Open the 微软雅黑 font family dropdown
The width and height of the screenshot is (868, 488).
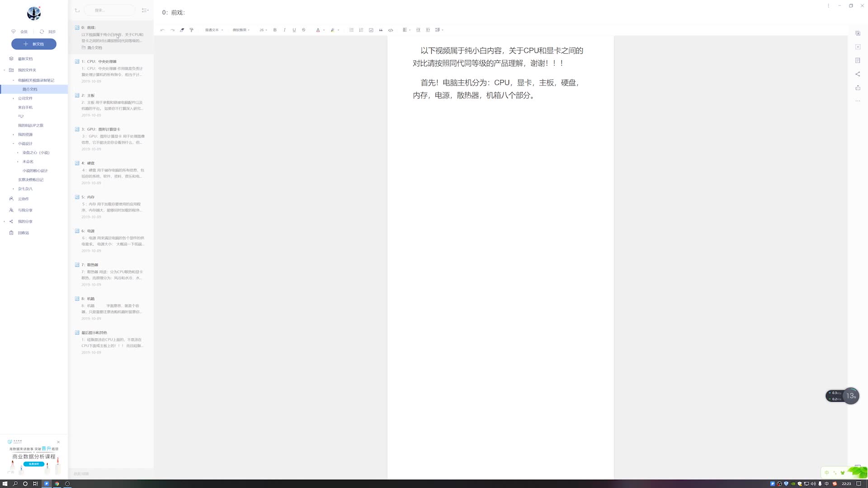(x=241, y=30)
